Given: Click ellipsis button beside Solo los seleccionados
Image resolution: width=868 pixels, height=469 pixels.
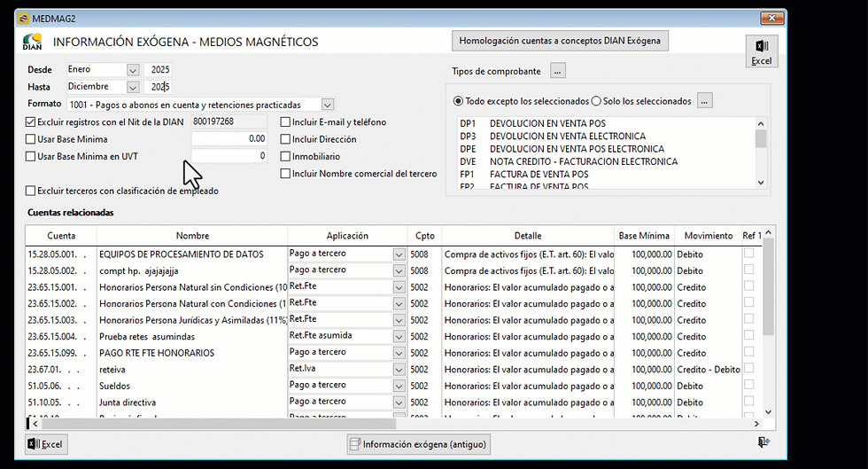Looking at the screenshot, I should tap(704, 101).
